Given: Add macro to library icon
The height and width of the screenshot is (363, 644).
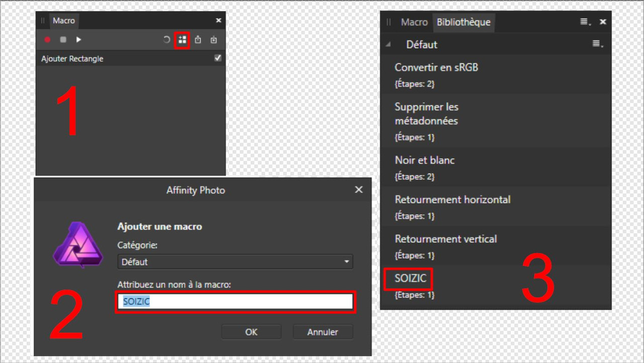Looking at the screenshot, I should 182,40.
